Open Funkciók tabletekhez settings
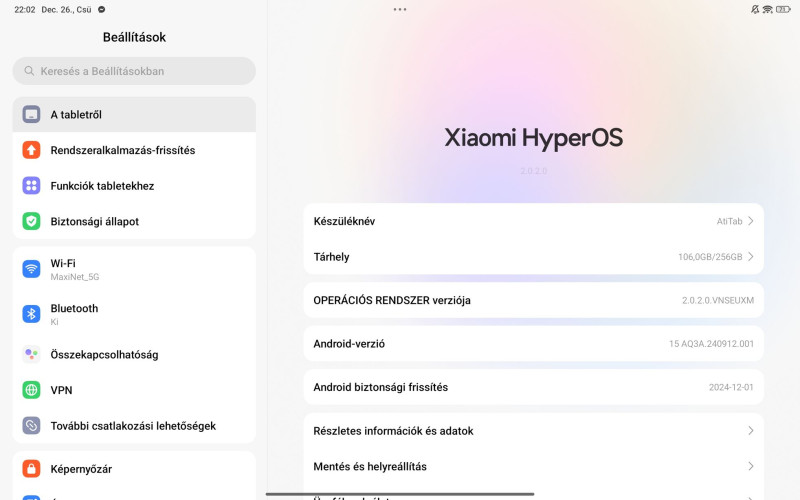The height and width of the screenshot is (500, 800). coord(134,186)
